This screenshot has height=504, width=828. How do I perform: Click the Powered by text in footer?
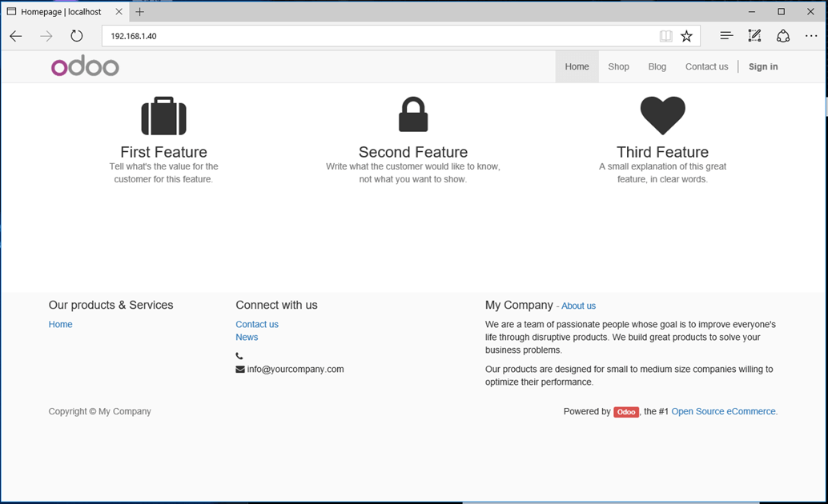coord(587,412)
